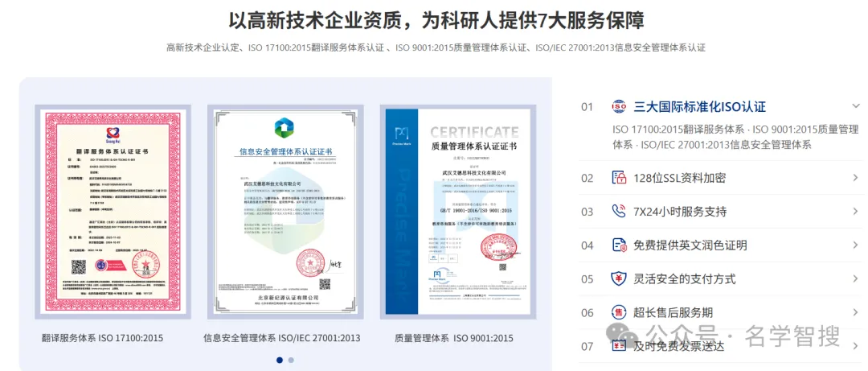
Task: Expand the 128位SSL资料加密 arrow
Action: click(856, 178)
